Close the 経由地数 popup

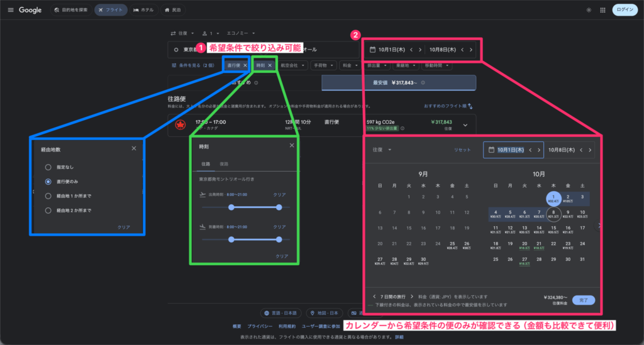[x=134, y=148]
